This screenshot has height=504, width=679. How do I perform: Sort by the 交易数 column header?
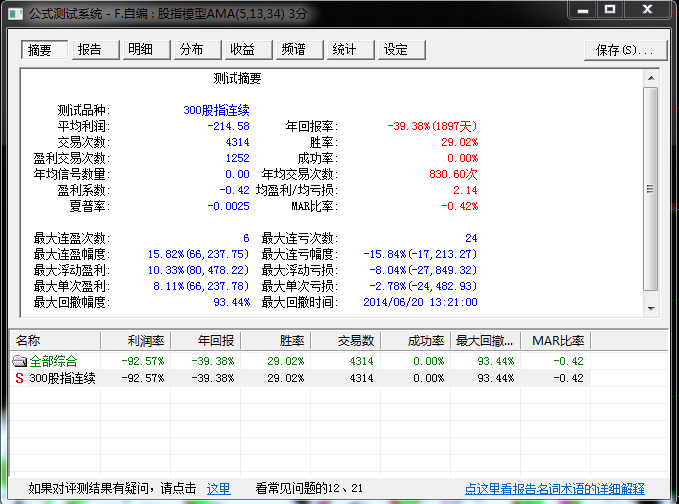point(346,341)
